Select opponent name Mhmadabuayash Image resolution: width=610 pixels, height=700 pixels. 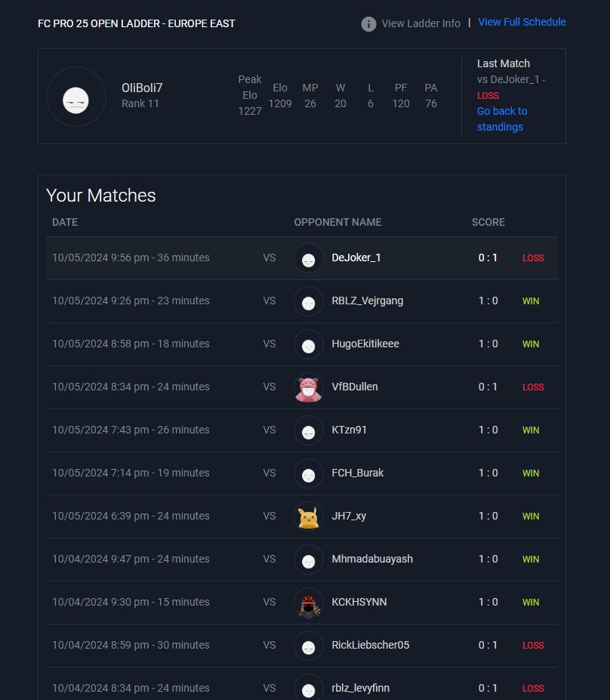372,559
